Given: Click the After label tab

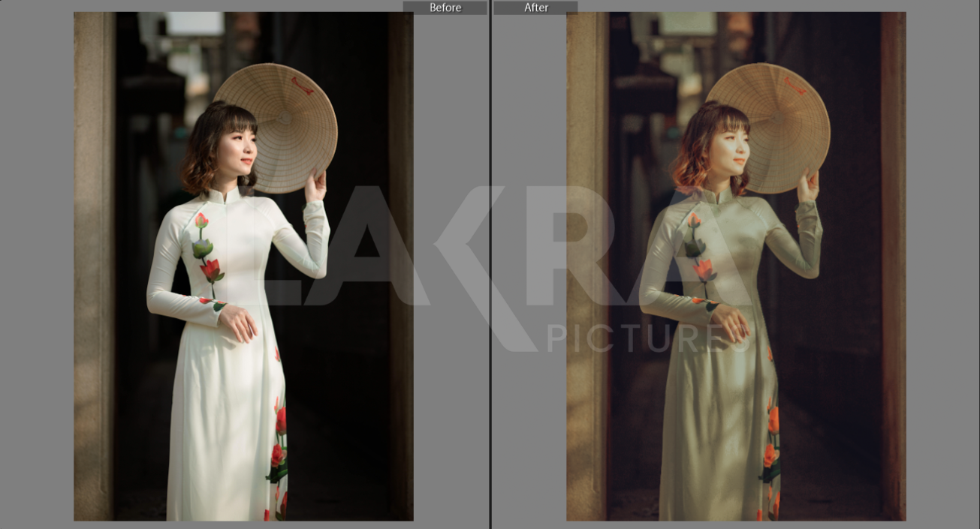Looking at the screenshot, I should pos(535,8).
